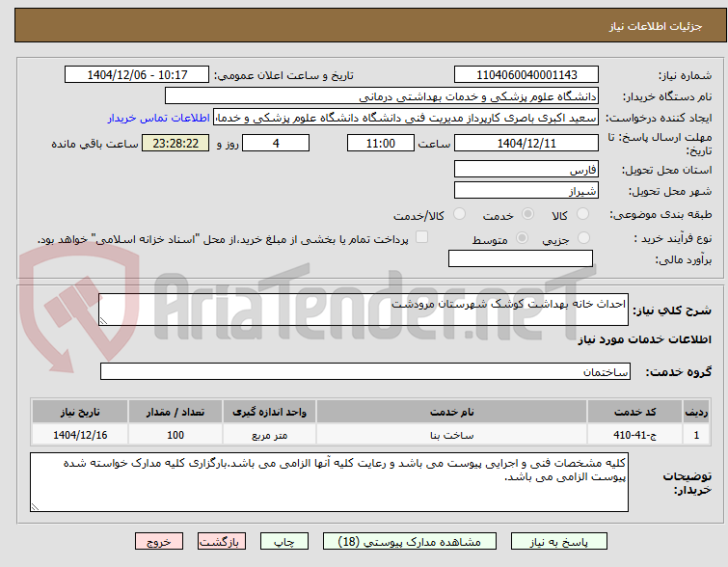The width and height of the screenshot is (728, 567).
Task: Click the remaining time 23:28:22 field
Action: [x=175, y=143]
